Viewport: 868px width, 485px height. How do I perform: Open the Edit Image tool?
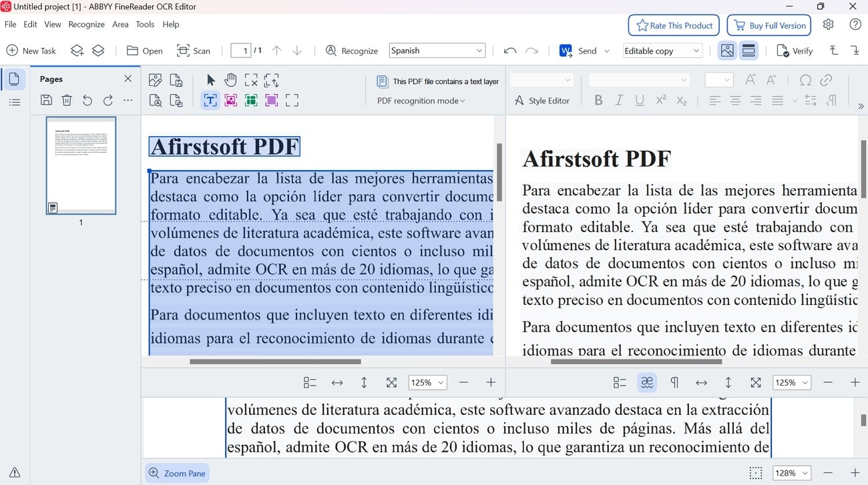point(156,80)
